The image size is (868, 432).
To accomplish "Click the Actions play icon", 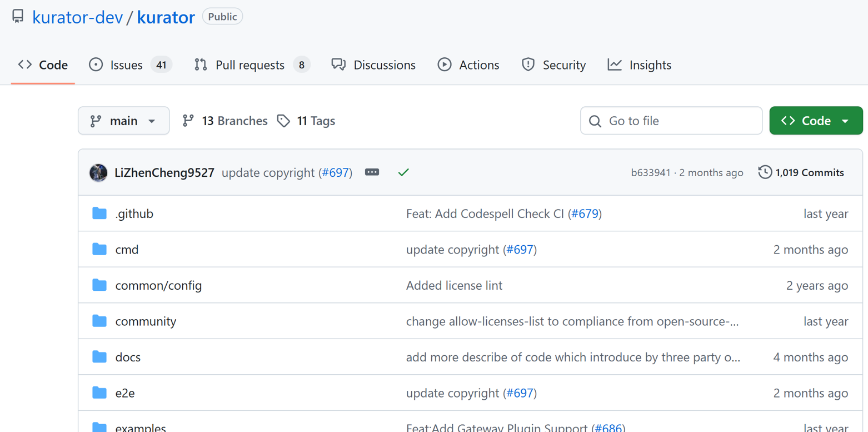I will coord(445,65).
